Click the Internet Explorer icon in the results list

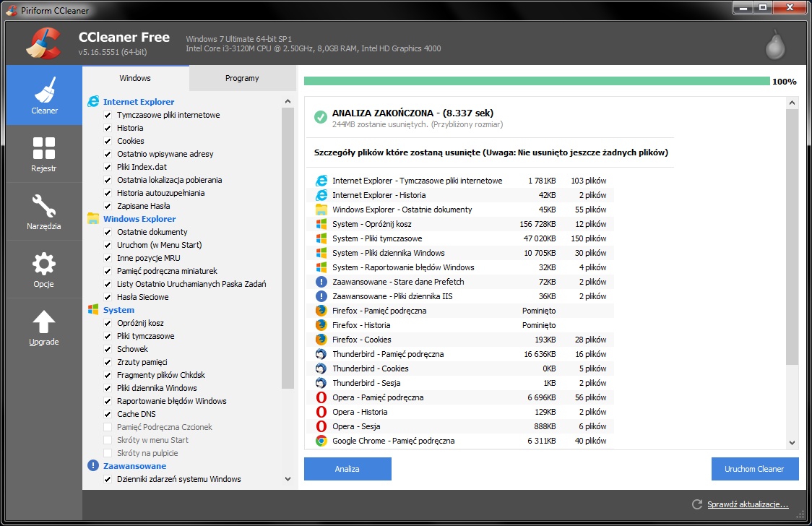tap(321, 181)
